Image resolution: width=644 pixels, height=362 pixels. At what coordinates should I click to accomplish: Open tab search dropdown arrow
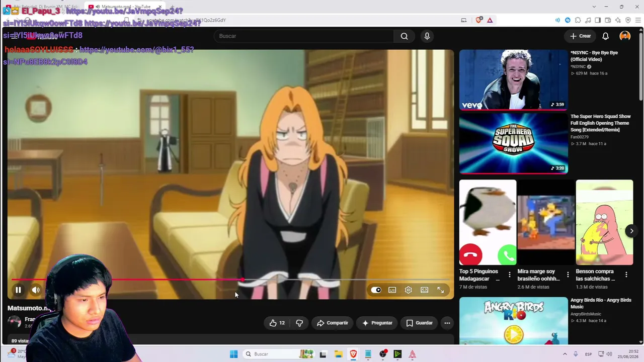tap(594, 7)
